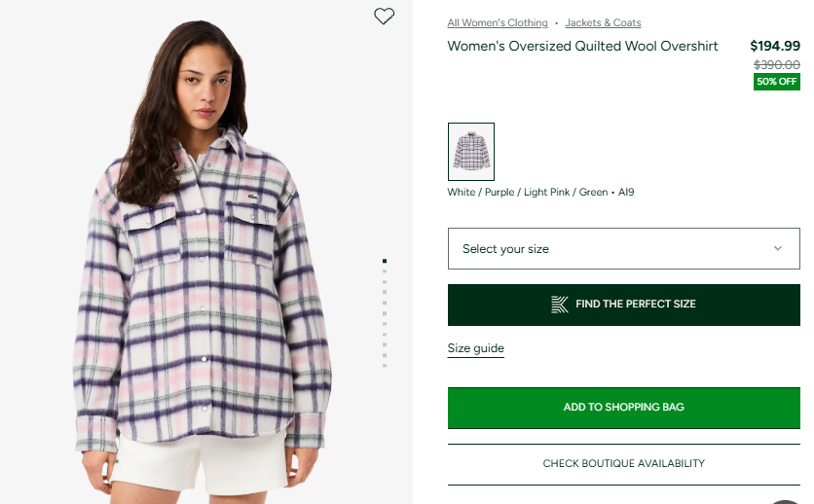Open the Jackets & Coats breadcrumb
This screenshot has height=504, width=814.
tap(603, 22)
